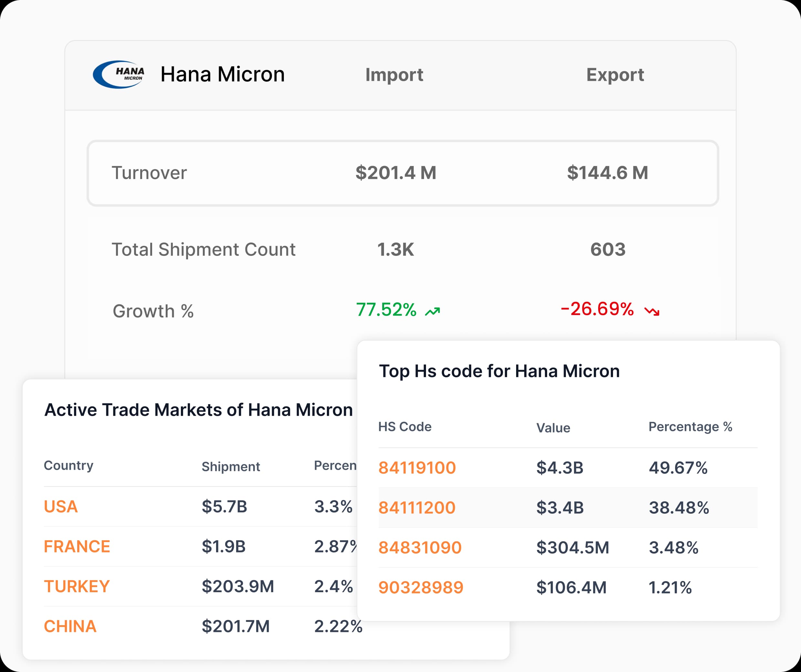Open the TURKEY country link
This screenshot has width=801, height=672.
tap(77, 586)
